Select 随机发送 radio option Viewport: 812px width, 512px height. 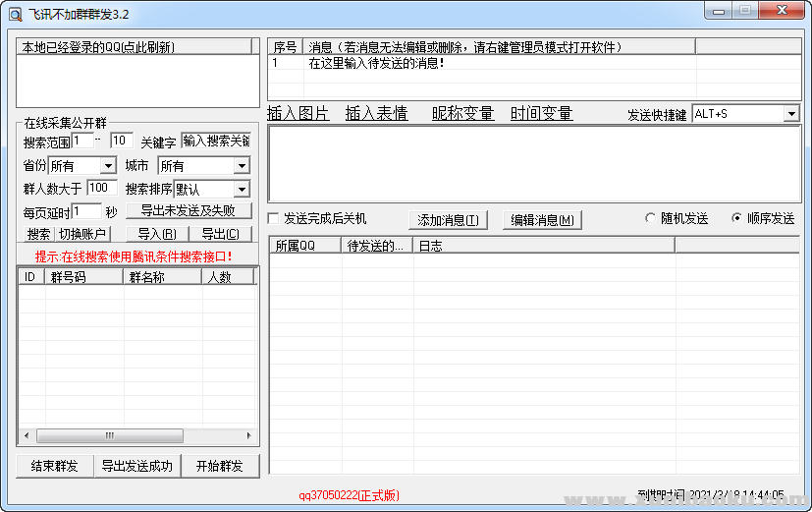point(650,218)
